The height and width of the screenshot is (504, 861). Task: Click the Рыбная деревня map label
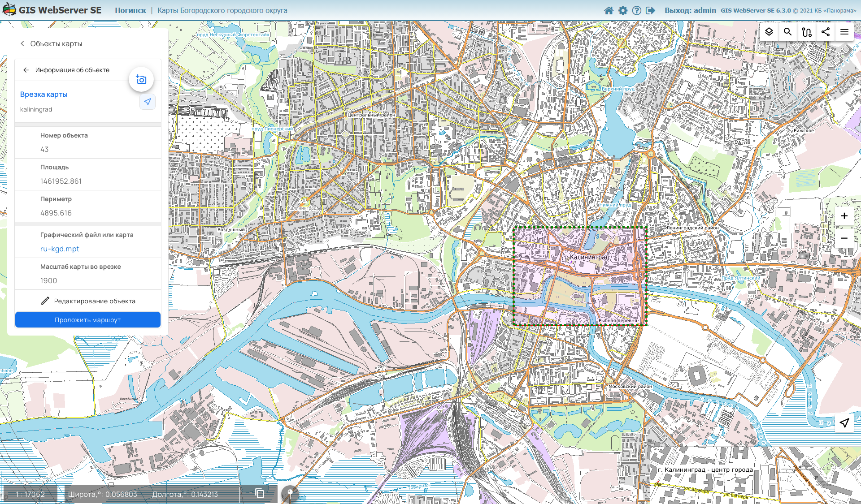pyautogui.click(x=617, y=320)
